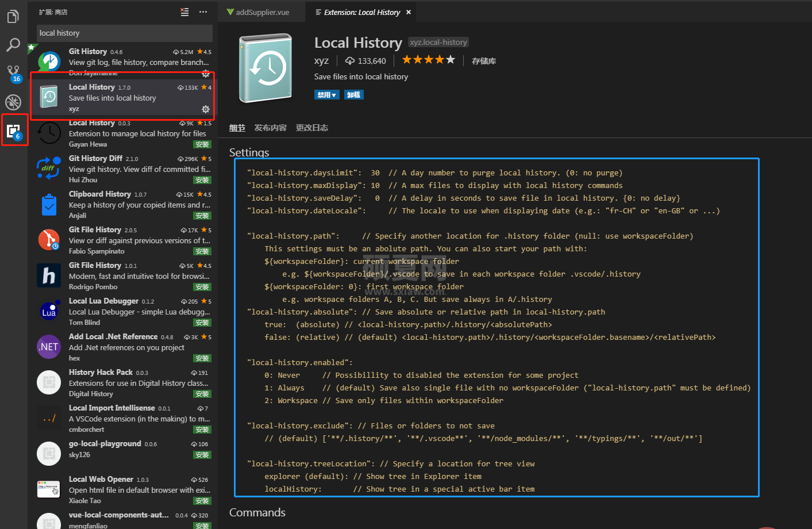The image size is (812, 529).
Task: Clear extensions search results icon
Action: tap(184, 12)
